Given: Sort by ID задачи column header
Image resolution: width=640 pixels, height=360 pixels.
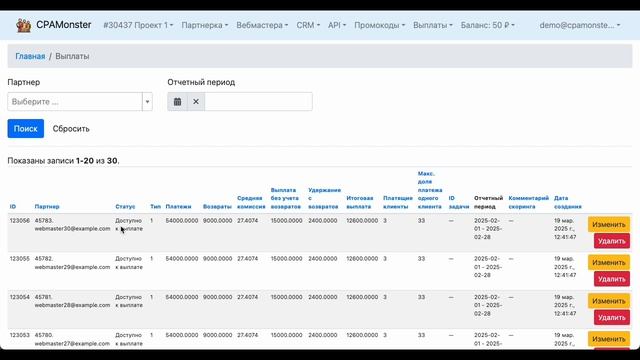Looking at the screenshot, I should pyautogui.click(x=459, y=202).
